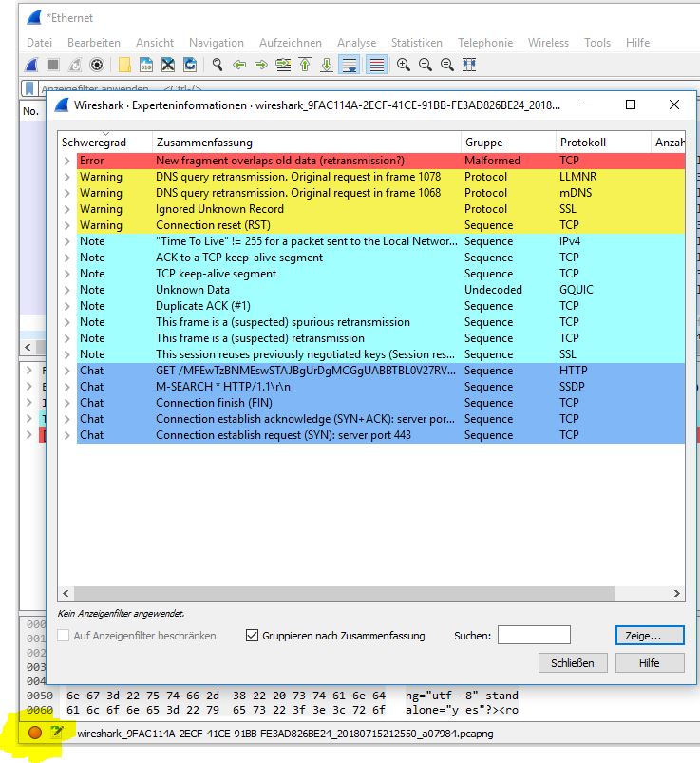Open the 'Zeige...' dropdown button
The height and width of the screenshot is (763, 700).
point(650,636)
